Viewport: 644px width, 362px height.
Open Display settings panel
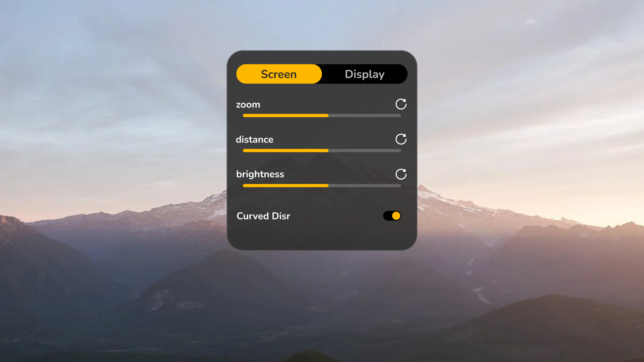365,74
